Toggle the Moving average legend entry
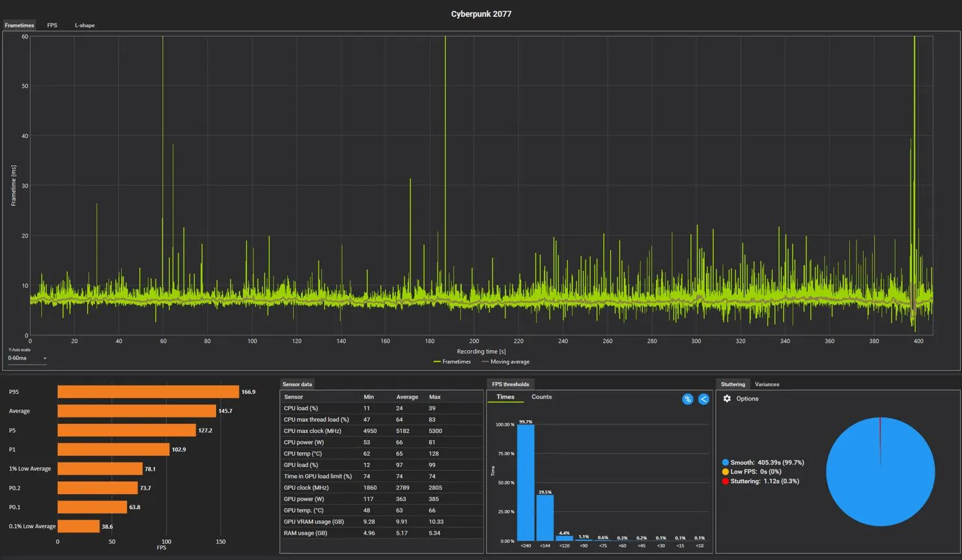 [x=505, y=362]
